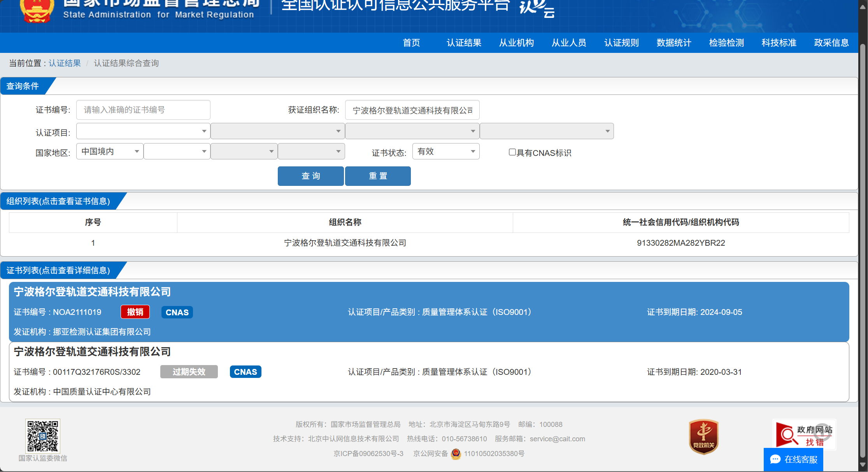Open the 政府网站找错 icon
Screen dimensions: 868x472
point(804,435)
